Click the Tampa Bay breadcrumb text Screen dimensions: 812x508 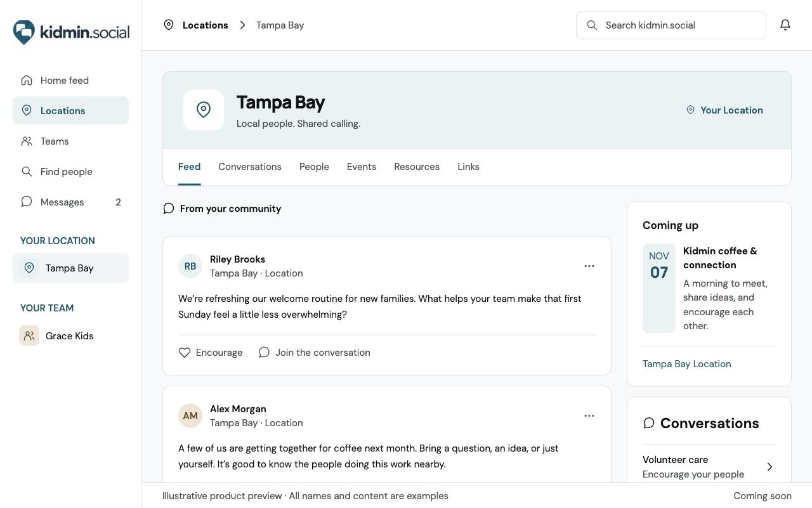[280, 25]
